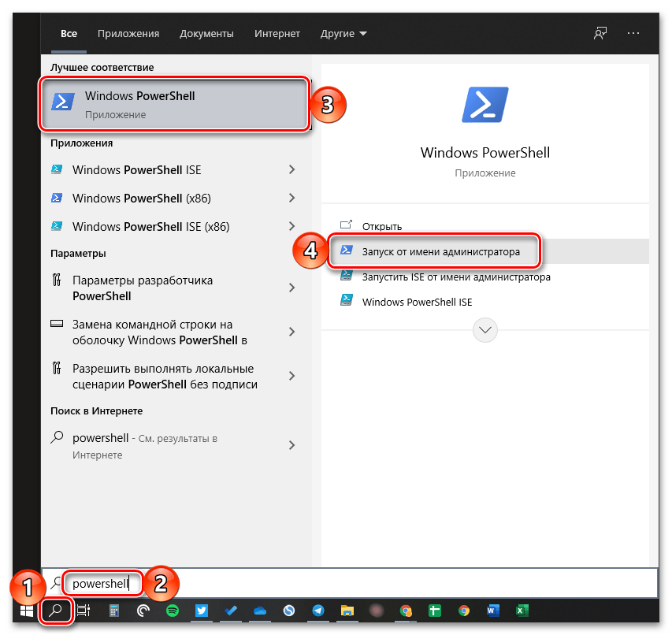Open the feedback icon in search header
The height and width of the screenshot is (635, 672).
600,34
